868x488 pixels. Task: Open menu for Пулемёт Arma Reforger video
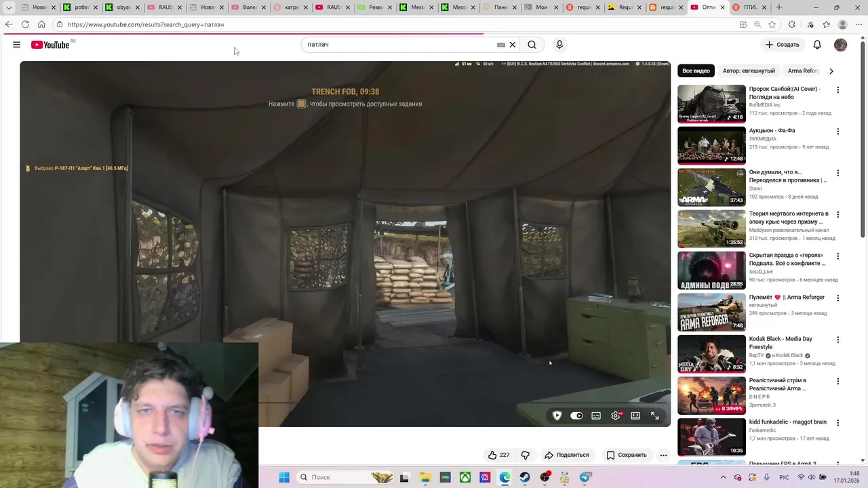point(838,298)
